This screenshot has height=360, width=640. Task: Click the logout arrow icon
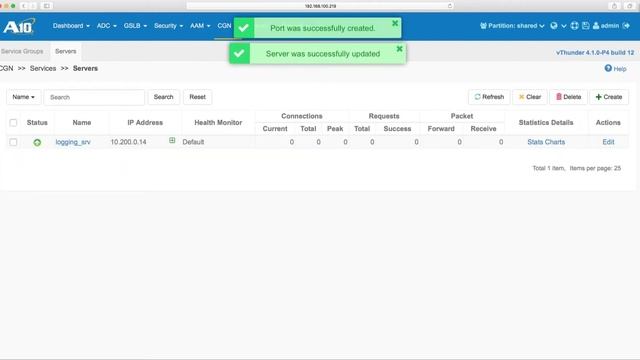626,26
